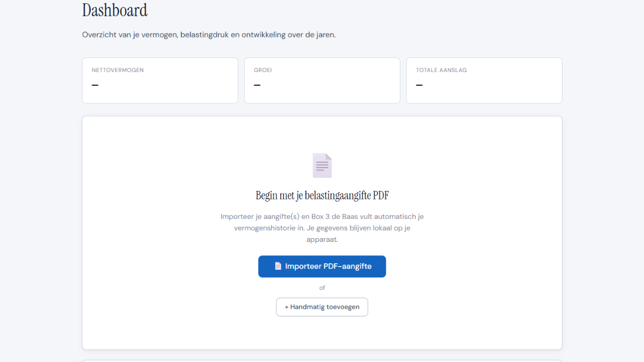Open the import dialog via the blue button
Image resolution: width=644 pixels, height=362 pixels.
click(322, 266)
